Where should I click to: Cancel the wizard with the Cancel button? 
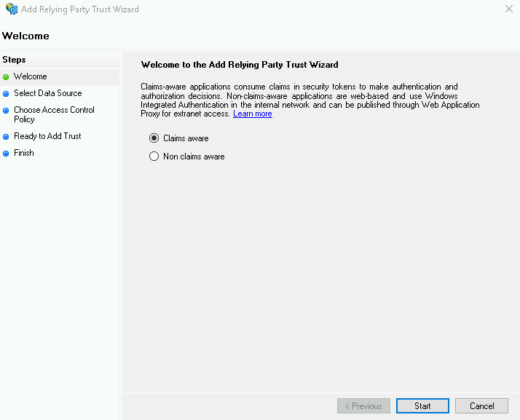point(481,406)
